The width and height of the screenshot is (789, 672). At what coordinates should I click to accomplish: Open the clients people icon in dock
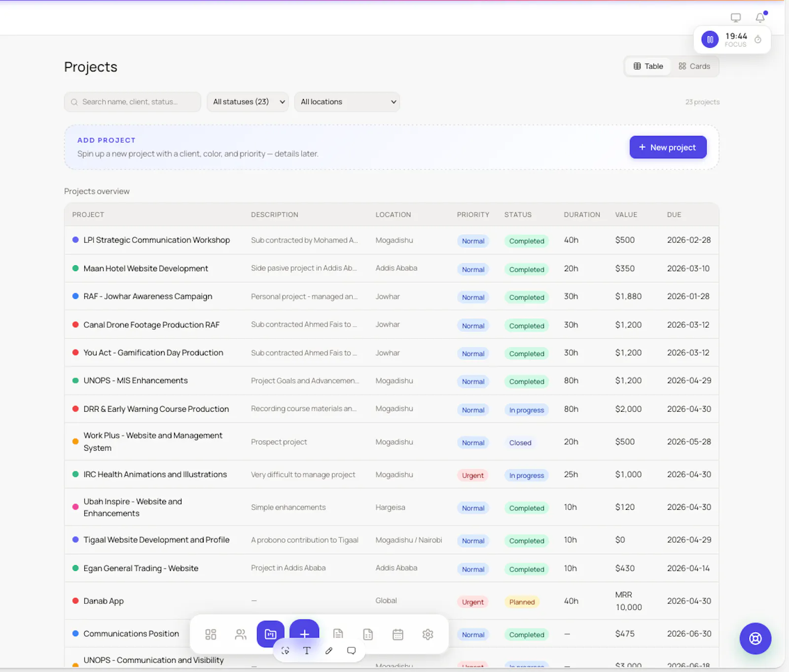pos(241,634)
